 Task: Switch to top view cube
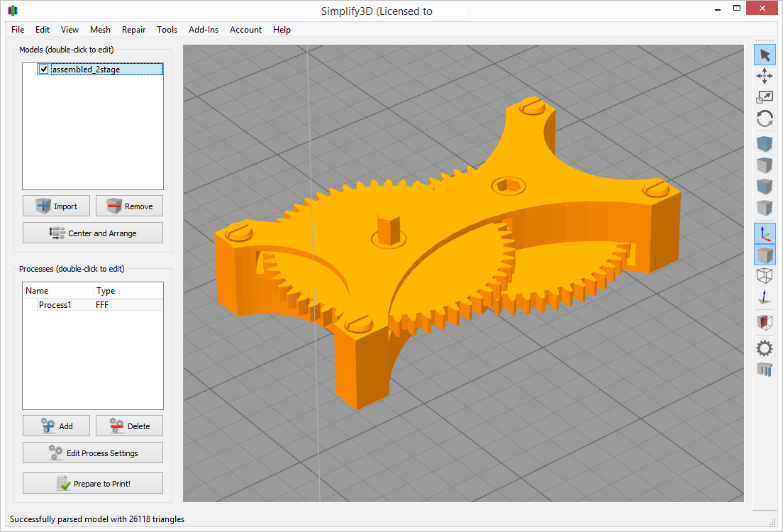click(765, 165)
